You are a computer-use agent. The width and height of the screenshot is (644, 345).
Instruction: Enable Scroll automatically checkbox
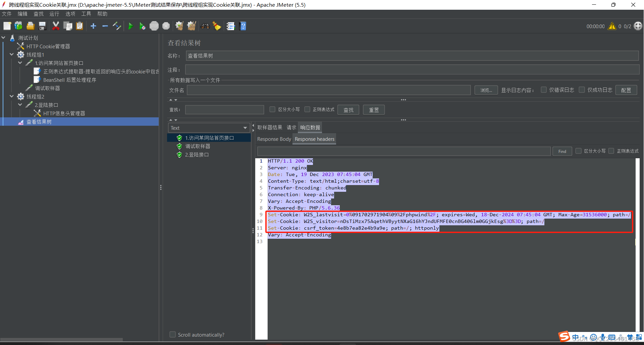tap(173, 335)
